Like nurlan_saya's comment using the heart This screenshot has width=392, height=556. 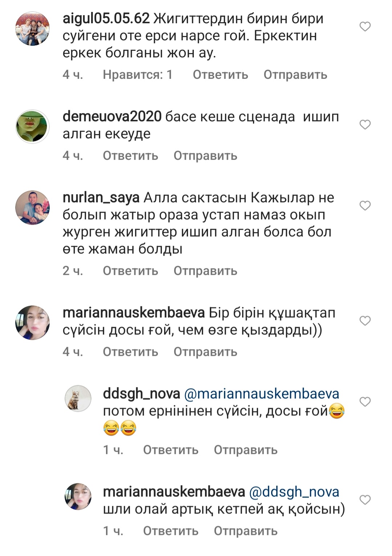coord(365,206)
